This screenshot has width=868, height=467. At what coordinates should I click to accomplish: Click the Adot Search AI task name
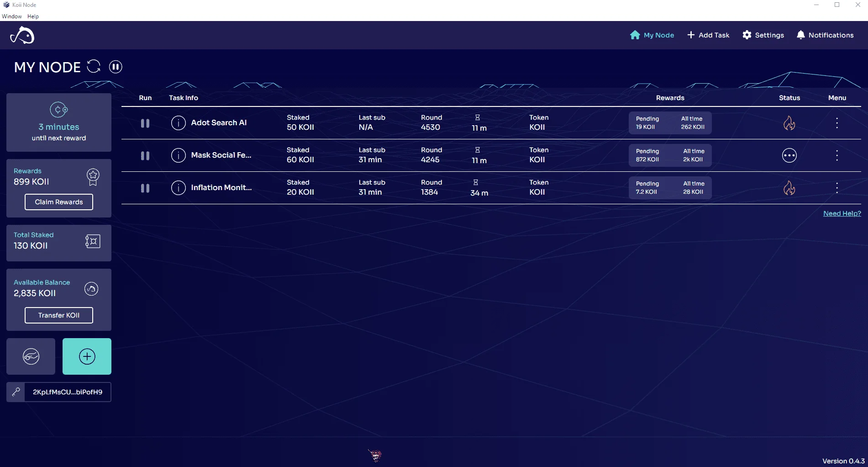pos(219,122)
